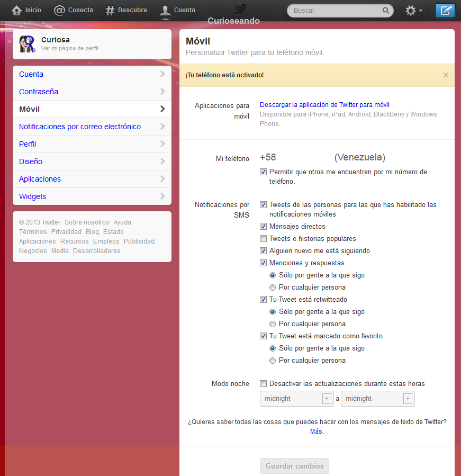
Task: Select Móvil in the sidebar
Action: (x=92, y=109)
